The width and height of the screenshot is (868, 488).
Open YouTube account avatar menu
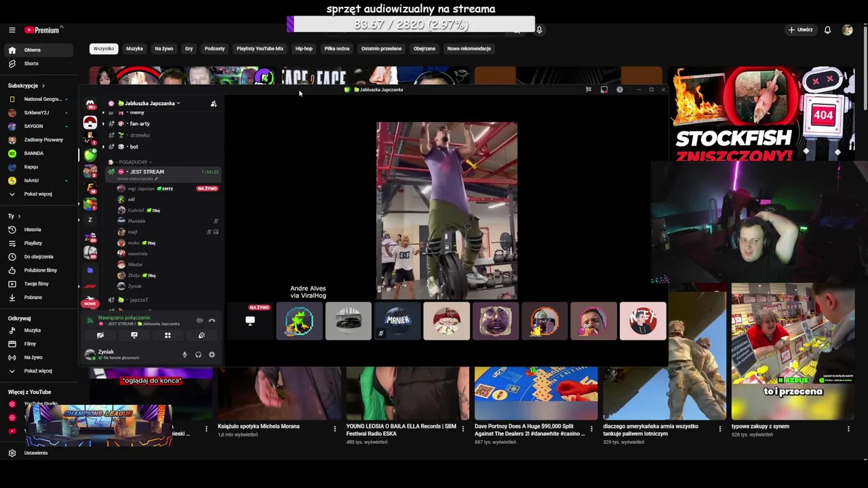tap(847, 30)
